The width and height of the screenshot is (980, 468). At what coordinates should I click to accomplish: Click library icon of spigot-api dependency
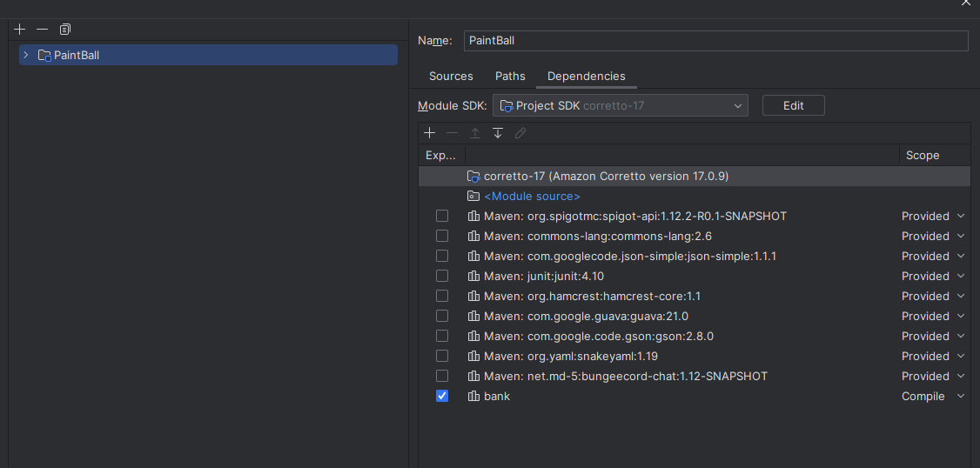coord(473,217)
